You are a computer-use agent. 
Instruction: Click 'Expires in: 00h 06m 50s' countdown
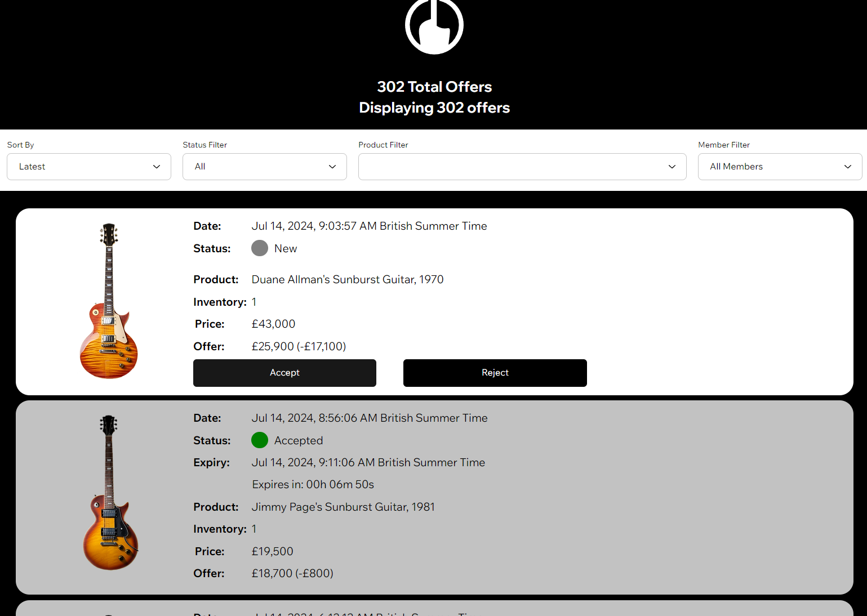click(313, 484)
